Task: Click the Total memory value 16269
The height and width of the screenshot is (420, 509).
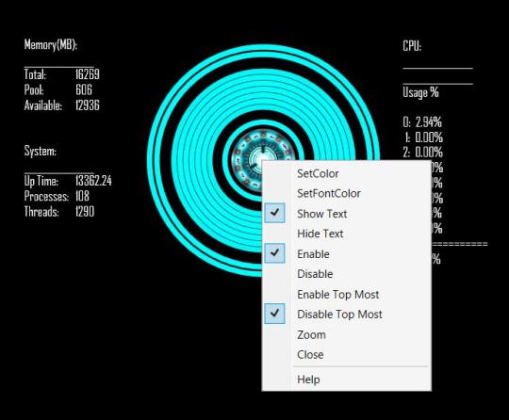Action: point(88,74)
